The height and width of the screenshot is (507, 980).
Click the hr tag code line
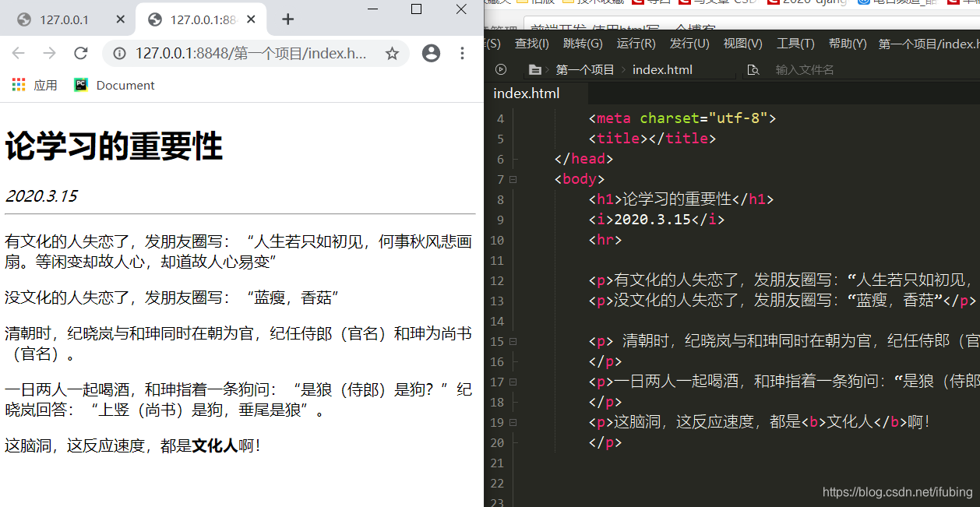coord(605,240)
